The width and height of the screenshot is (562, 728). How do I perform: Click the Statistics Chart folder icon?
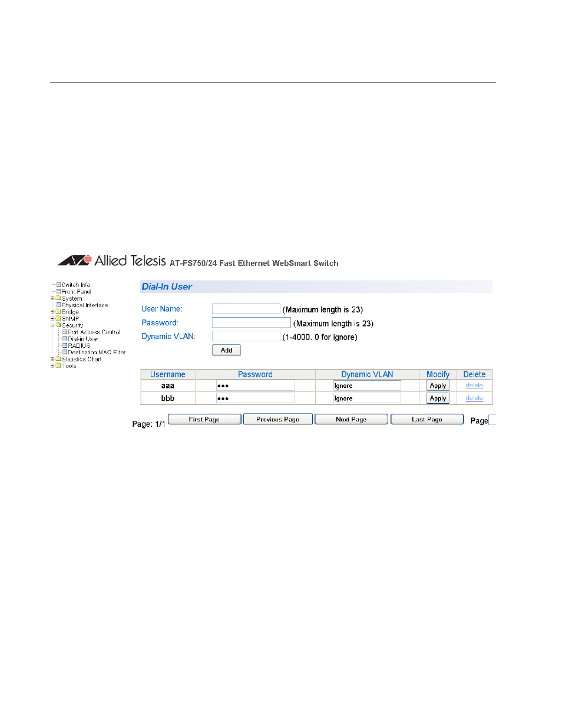tap(58, 359)
